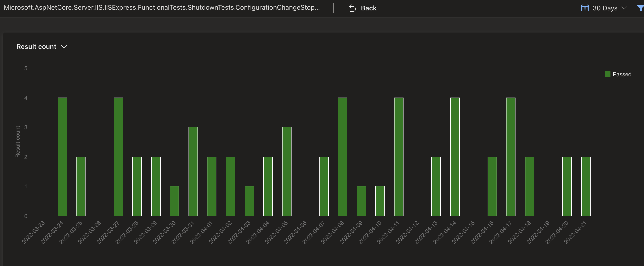Click the Back arrow icon

(352, 8)
